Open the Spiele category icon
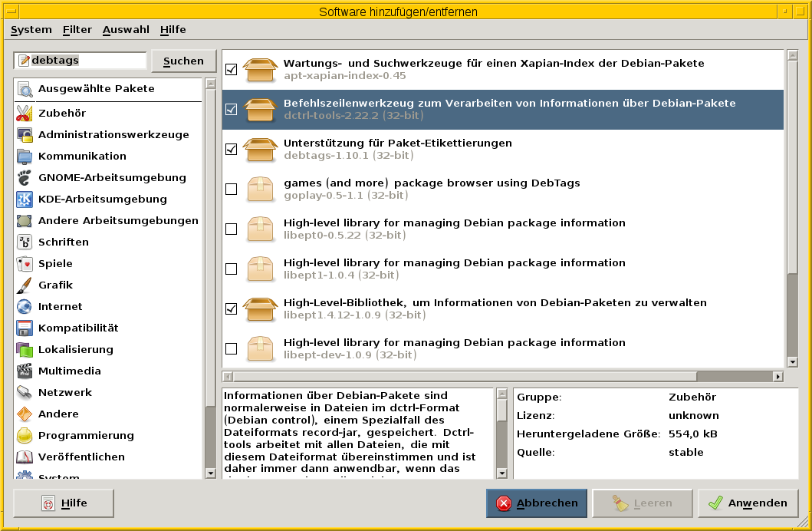The image size is (812, 531). point(25,263)
